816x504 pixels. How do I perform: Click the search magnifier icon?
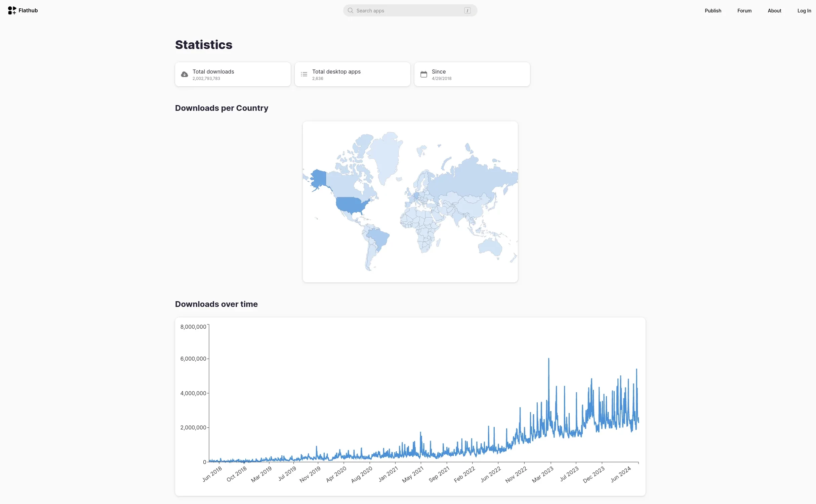click(x=350, y=10)
